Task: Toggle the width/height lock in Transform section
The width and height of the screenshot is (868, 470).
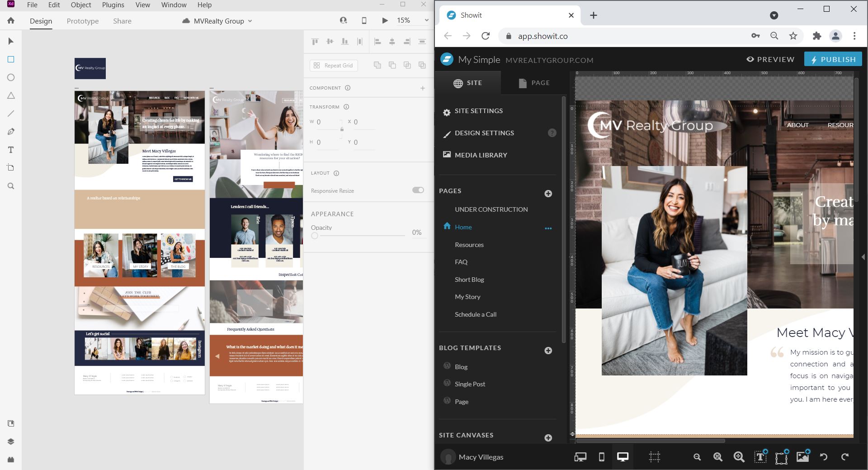Action: 342,129
